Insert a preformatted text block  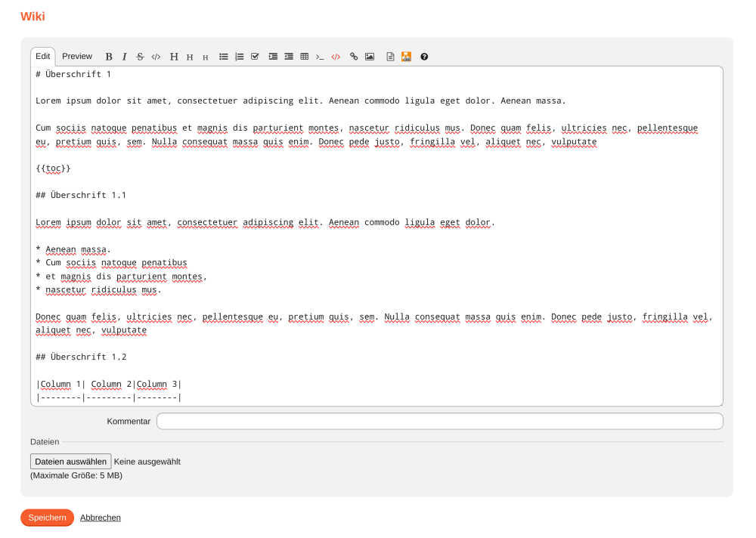coord(320,56)
